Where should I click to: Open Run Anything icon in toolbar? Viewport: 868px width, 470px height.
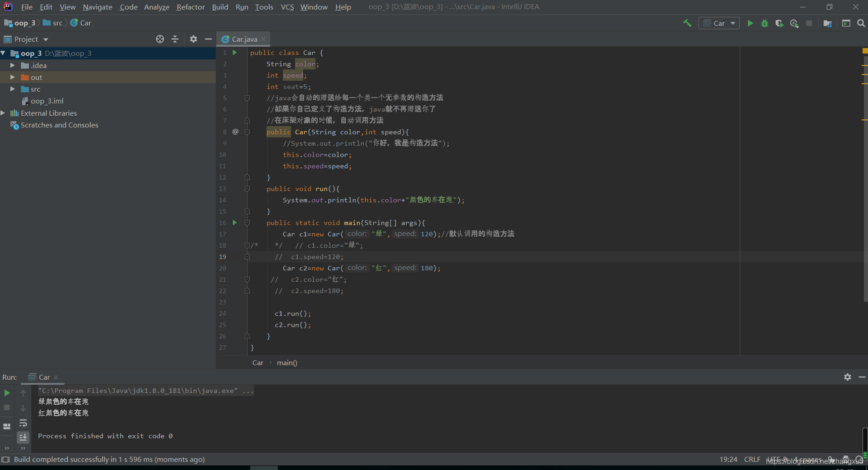click(846, 23)
